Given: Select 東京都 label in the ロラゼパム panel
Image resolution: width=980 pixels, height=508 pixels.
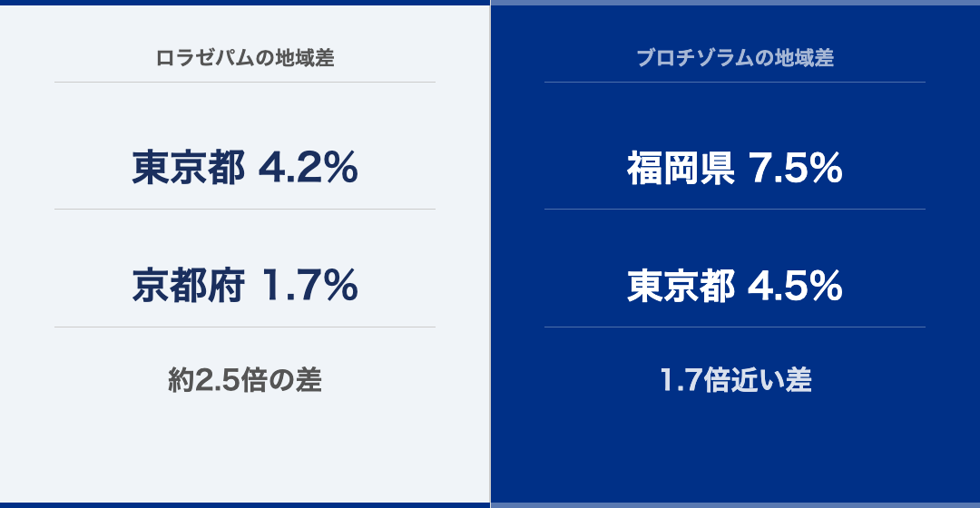Looking at the screenshot, I should point(188,168).
